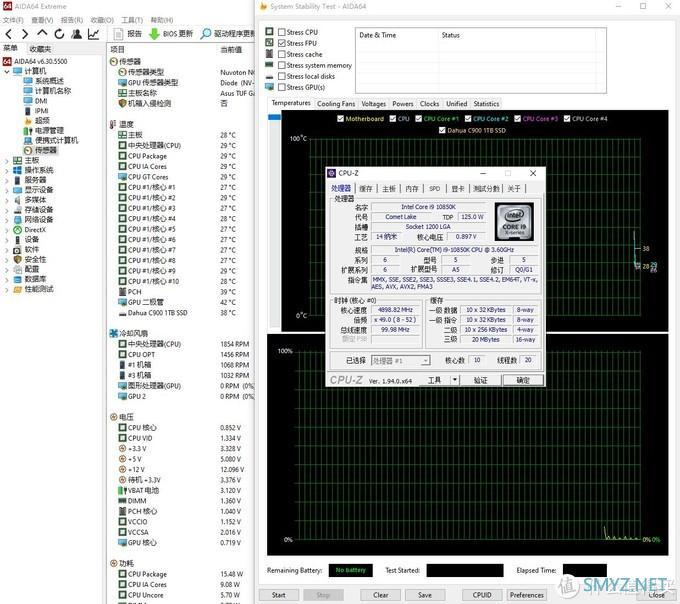This screenshot has width=680, height=604.
Task: Select DirectX item in the left tree
Action: 35,229
